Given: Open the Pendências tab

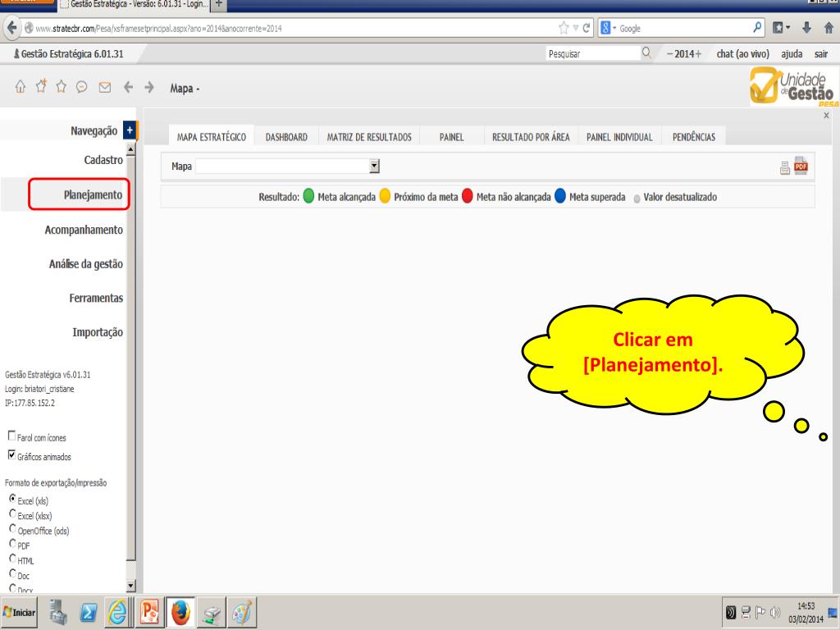Looking at the screenshot, I should (x=694, y=137).
